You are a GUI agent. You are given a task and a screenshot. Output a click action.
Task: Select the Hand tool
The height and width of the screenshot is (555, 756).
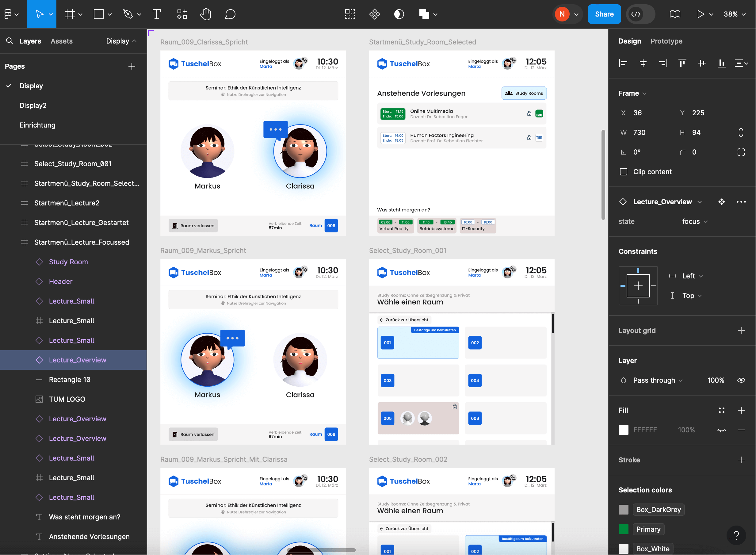click(205, 14)
